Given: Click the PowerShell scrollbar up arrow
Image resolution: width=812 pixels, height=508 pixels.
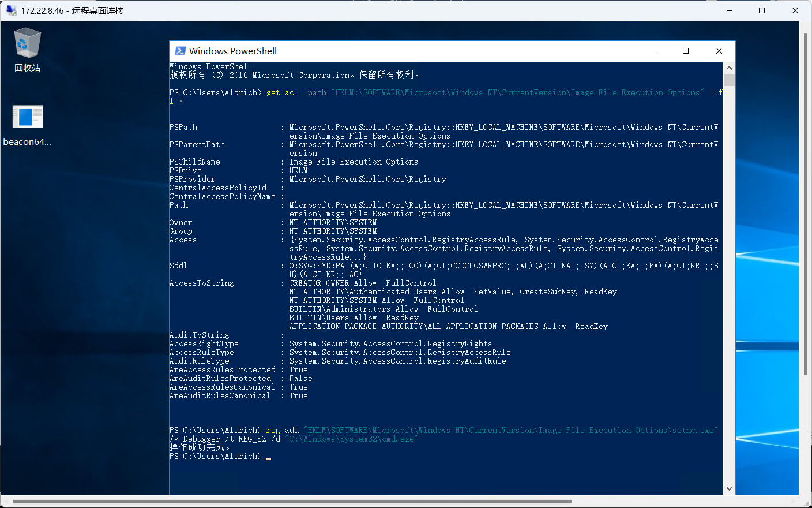Looking at the screenshot, I should [730, 68].
